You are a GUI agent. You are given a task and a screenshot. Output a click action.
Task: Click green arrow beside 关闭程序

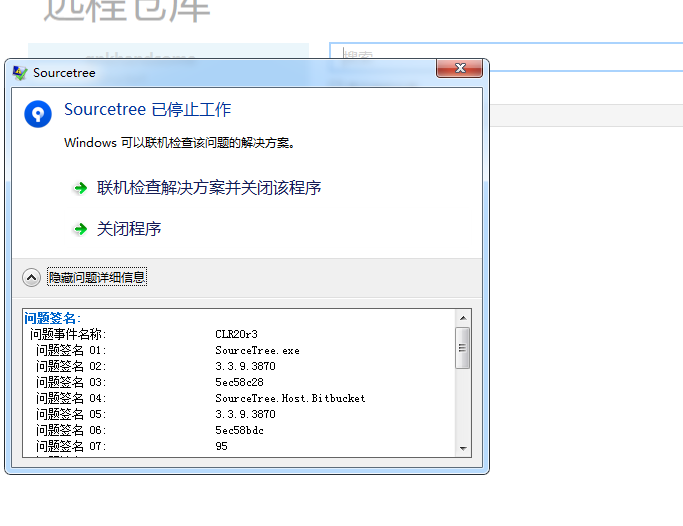pos(81,229)
